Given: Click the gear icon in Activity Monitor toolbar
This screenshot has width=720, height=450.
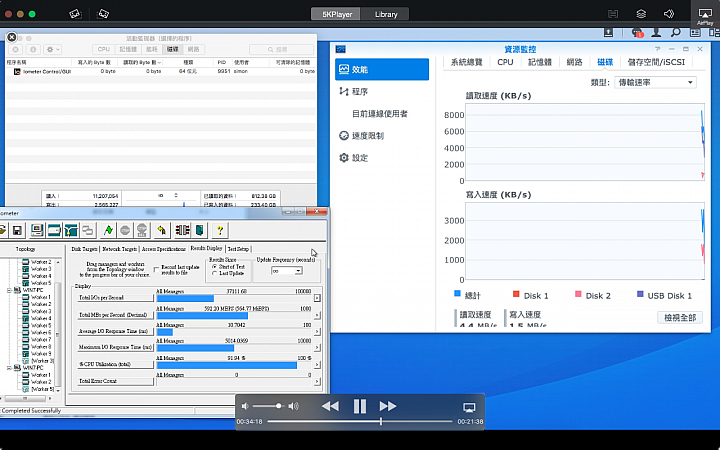Looking at the screenshot, I should click(51, 49).
